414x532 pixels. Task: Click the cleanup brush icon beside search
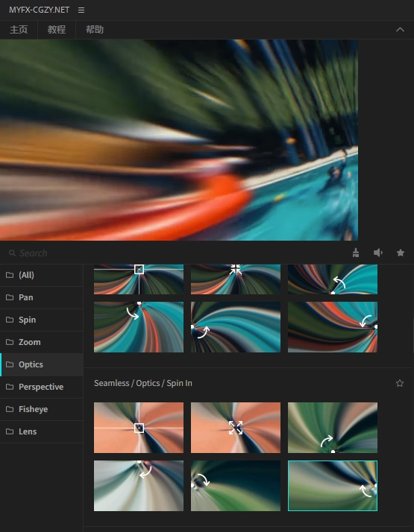pyautogui.click(x=356, y=253)
